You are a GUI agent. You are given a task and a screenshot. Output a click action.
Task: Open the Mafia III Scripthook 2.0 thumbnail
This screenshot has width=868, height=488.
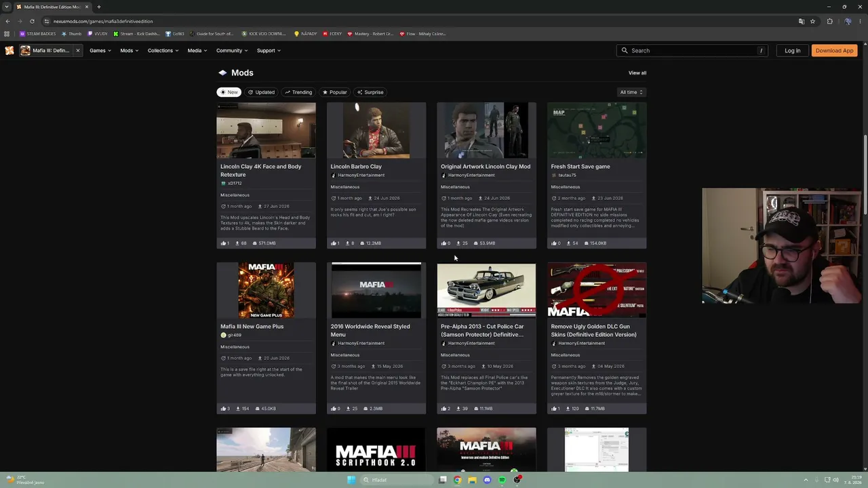376,449
